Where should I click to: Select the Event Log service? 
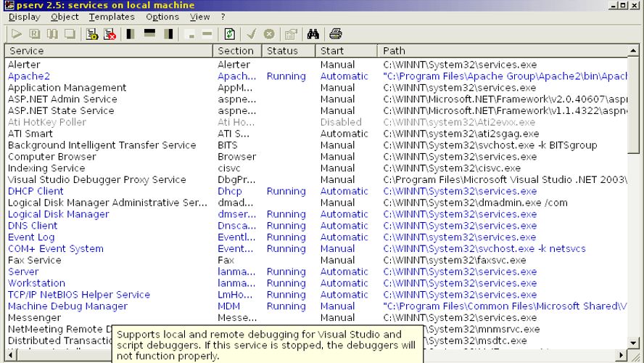(x=316, y=237)
